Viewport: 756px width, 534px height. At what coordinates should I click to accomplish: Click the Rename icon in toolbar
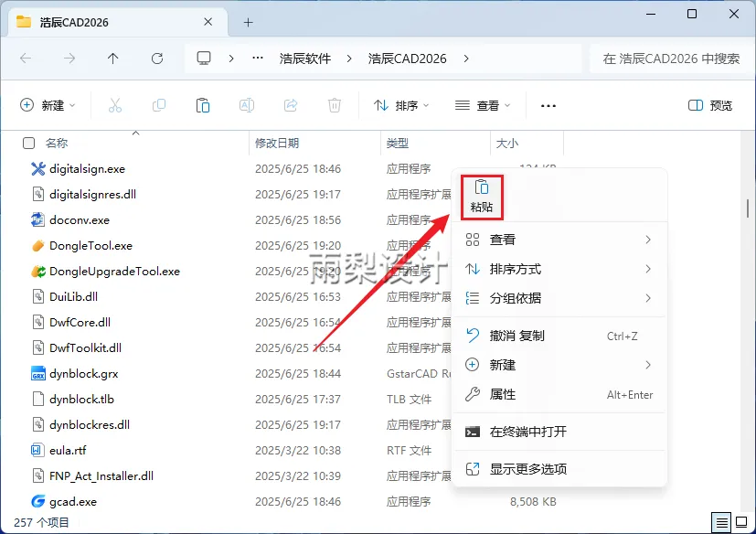tap(247, 105)
